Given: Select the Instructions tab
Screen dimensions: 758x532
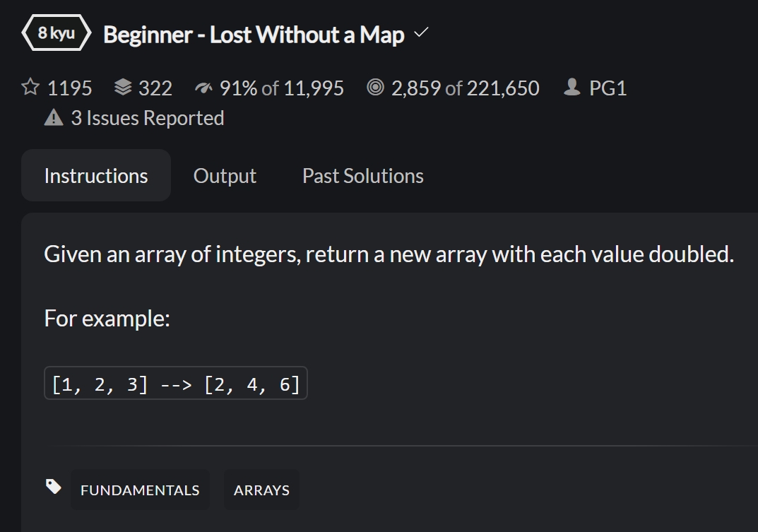Looking at the screenshot, I should click(x=95, y=175).
